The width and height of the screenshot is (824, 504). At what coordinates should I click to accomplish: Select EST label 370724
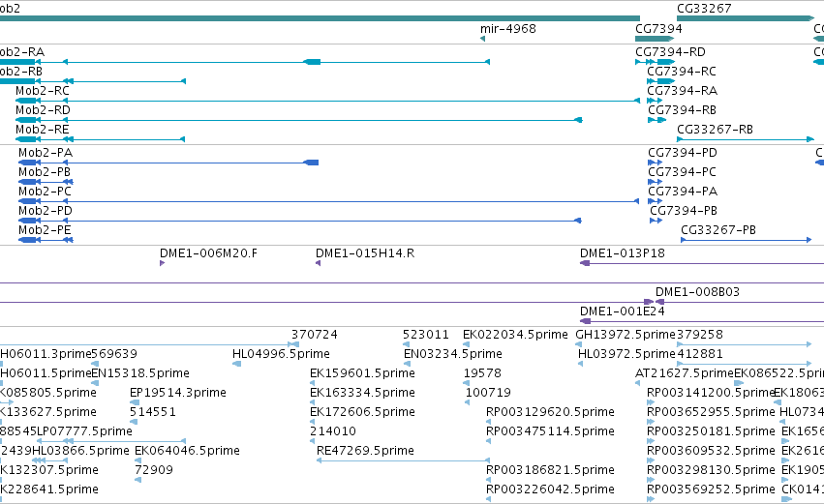point(315,335)
